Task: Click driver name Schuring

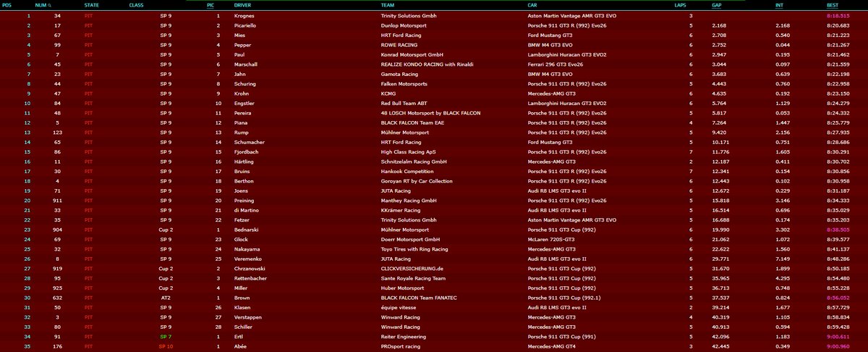Action: 245,83
